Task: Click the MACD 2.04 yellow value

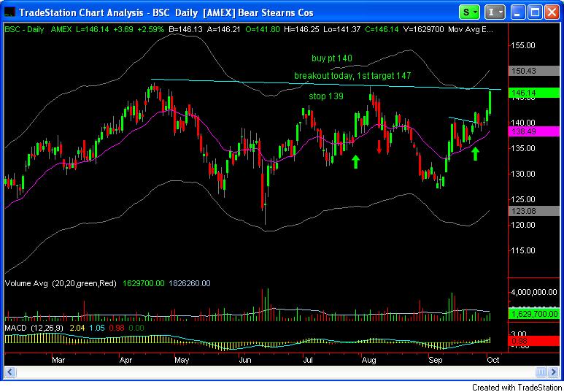Action: coord(76,328)
